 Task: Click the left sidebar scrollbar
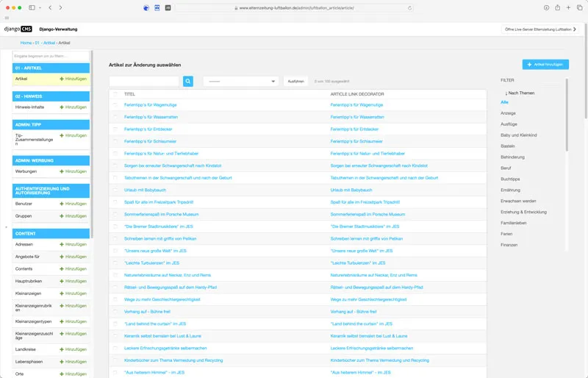[91, 145]
